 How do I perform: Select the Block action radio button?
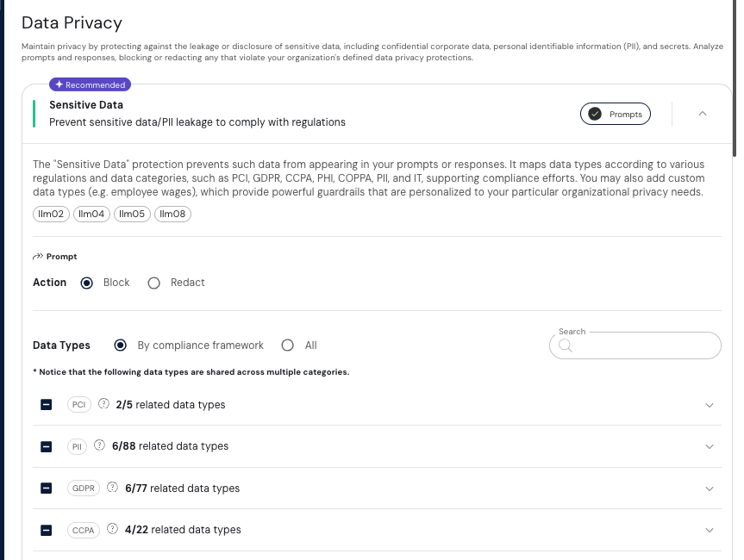click(x=87, y=283)
